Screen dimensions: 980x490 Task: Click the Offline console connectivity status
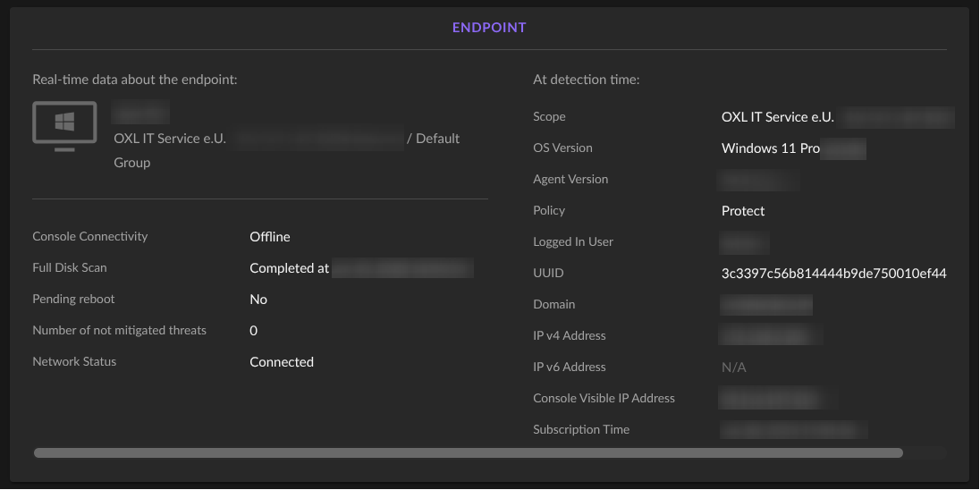point(269,237)
